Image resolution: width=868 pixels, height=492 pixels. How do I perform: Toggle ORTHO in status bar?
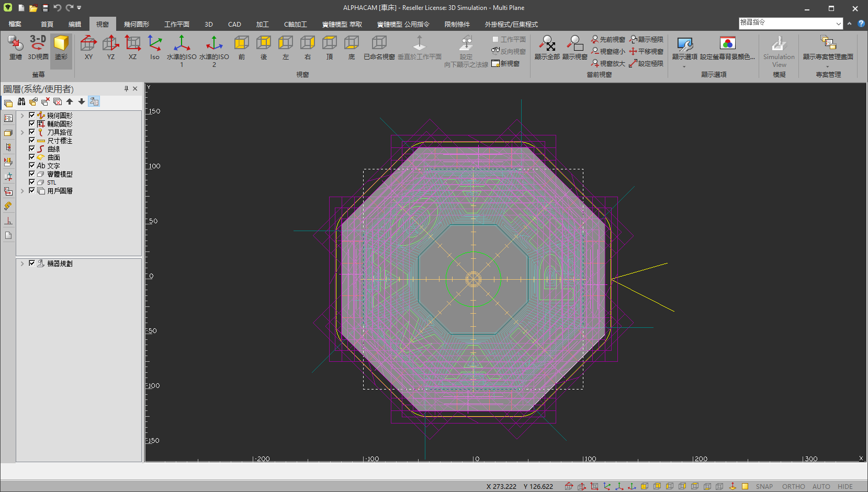[794, 486]
